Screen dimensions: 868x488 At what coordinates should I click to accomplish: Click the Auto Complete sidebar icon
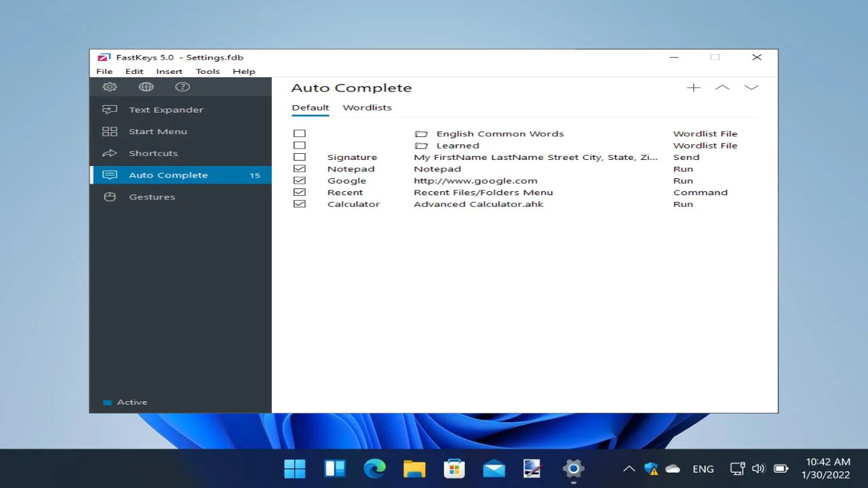click(110, 175)
